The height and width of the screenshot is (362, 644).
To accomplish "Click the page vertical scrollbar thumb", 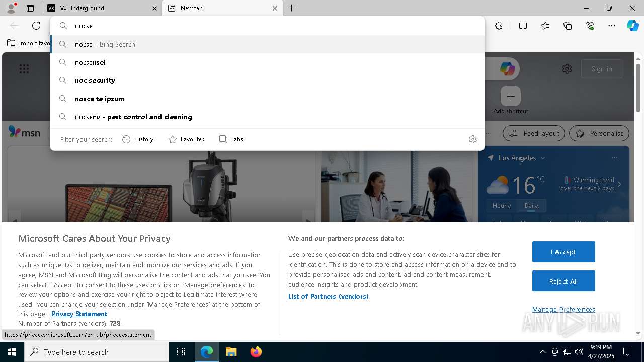I will (638, 87).
